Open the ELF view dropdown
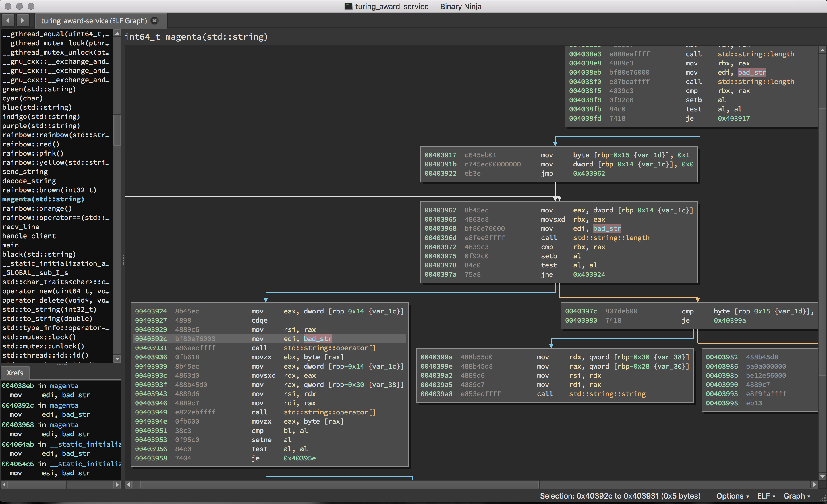 coord(766,496)
